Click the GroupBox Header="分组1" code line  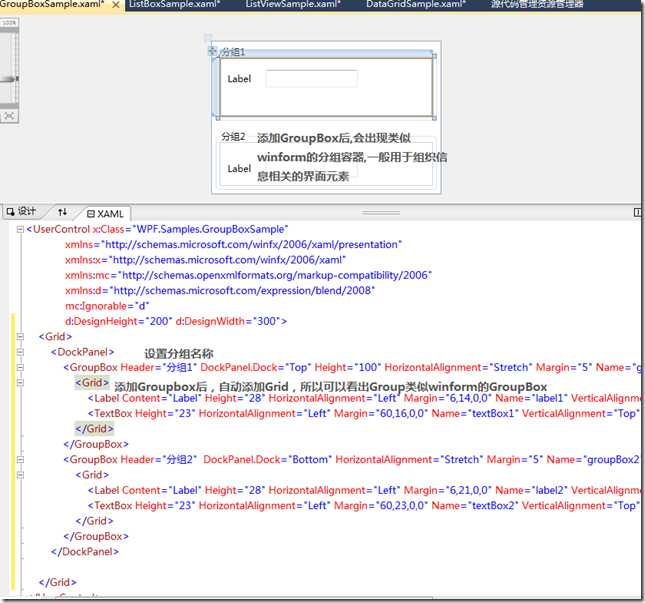pyautogui.click(x=352, y=367)
